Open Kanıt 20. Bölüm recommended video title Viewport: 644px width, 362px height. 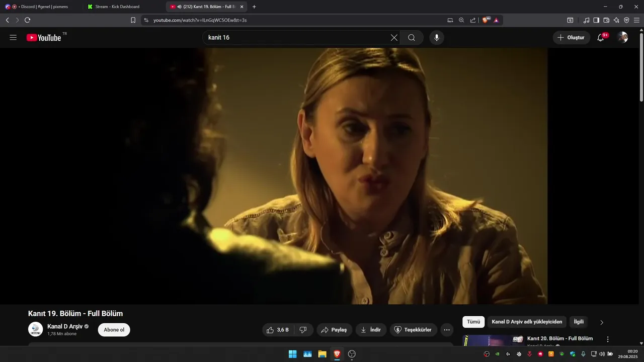click(x=560, y=338)
